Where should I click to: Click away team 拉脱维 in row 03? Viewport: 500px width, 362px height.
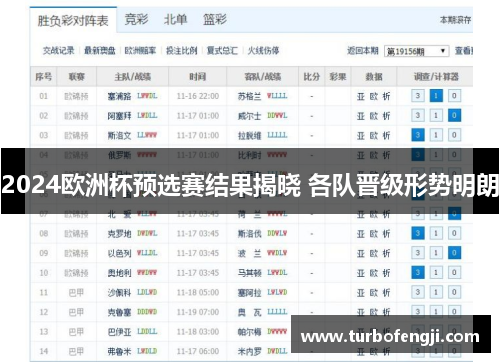tap(249, 135)
